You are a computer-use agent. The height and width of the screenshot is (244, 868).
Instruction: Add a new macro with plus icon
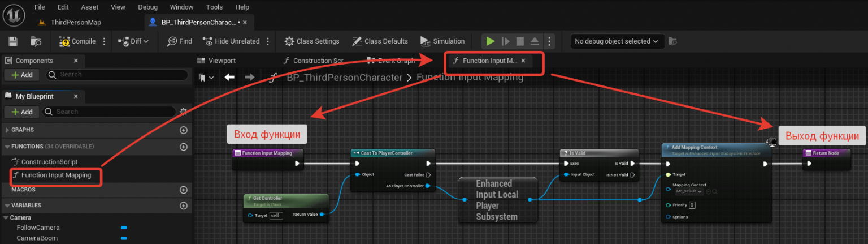click(x=183, y=190)
